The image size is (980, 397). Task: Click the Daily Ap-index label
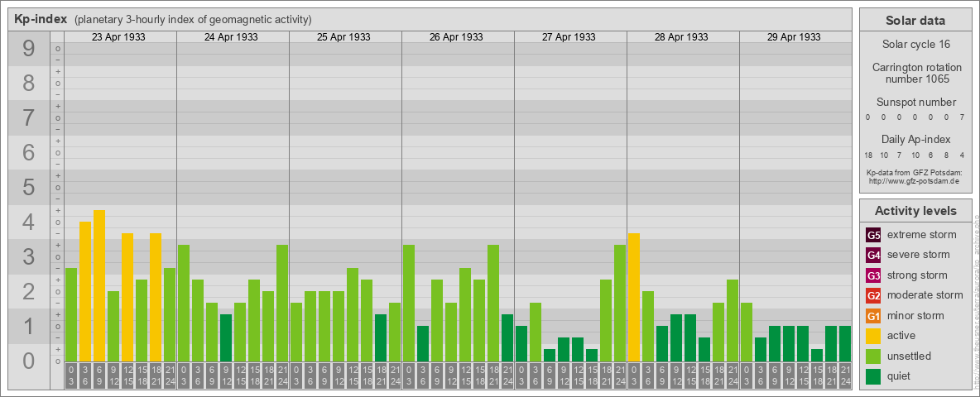[x=915, y=139]
